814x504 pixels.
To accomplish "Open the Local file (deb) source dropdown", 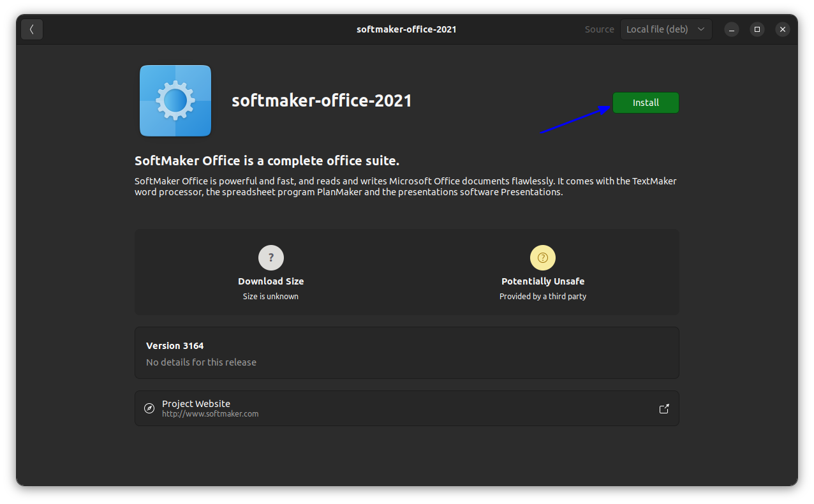I will (x=665, y=29).
